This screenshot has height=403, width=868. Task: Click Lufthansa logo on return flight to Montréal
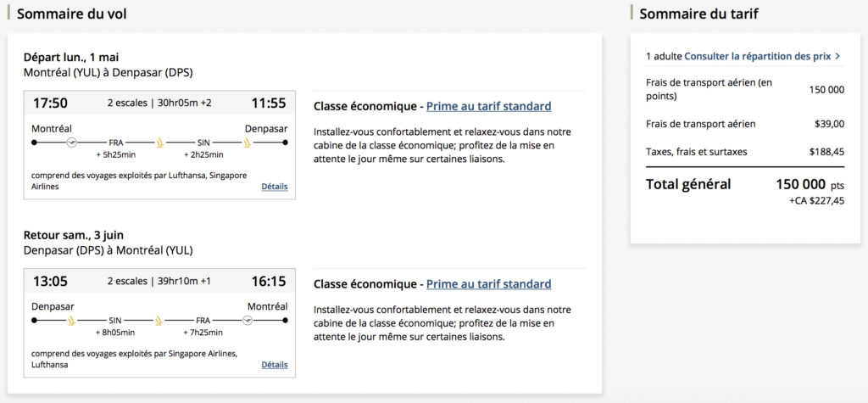point(247,320)
